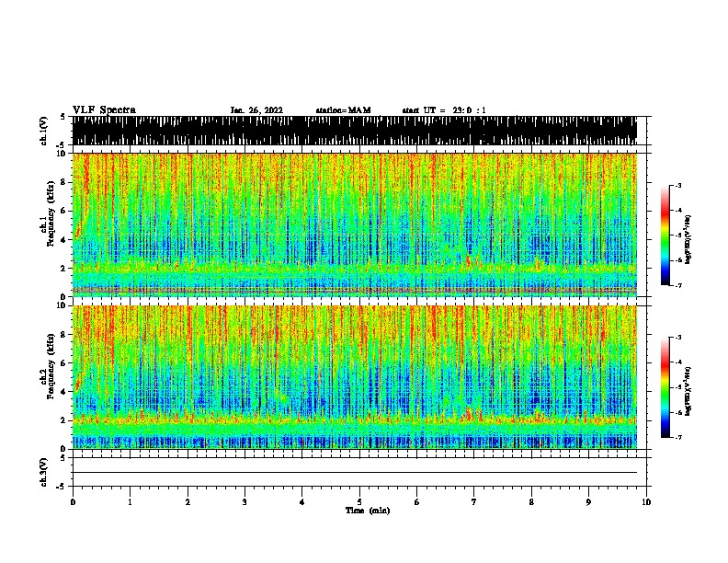728x563 pixels.
Task: Click time axis tick label "9"
Action: click(588, 502)
